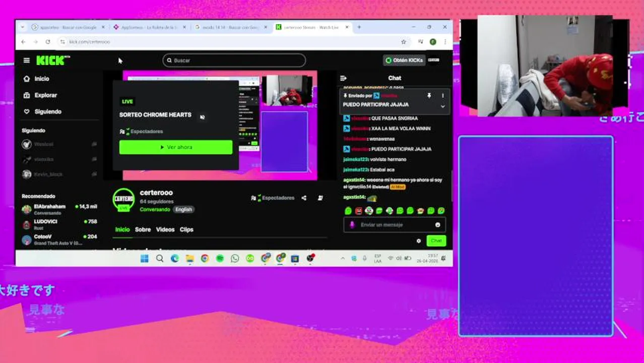Viewport: 644px width, 363px height.
Task: Open the Kick hamburger sidebar menu
Action: (26, 60)
